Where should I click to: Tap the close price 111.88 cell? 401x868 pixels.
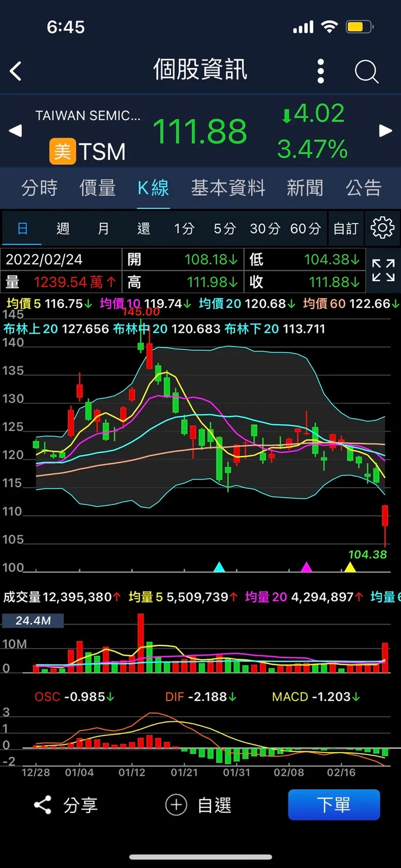click(305, 282)
